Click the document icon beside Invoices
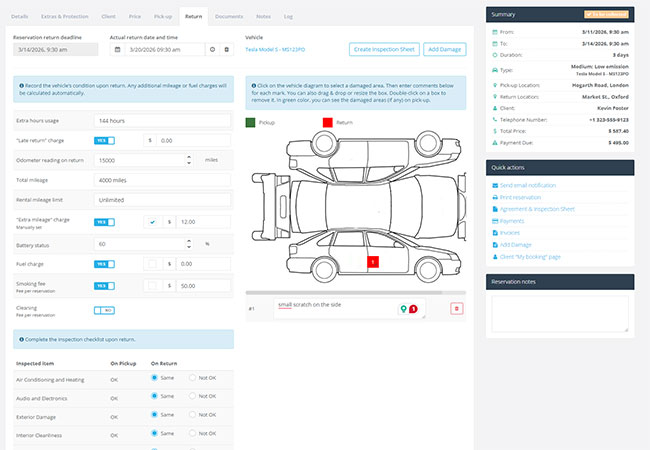Image resolution: width=650 pixels, height=450 pixels. (495, 233)
